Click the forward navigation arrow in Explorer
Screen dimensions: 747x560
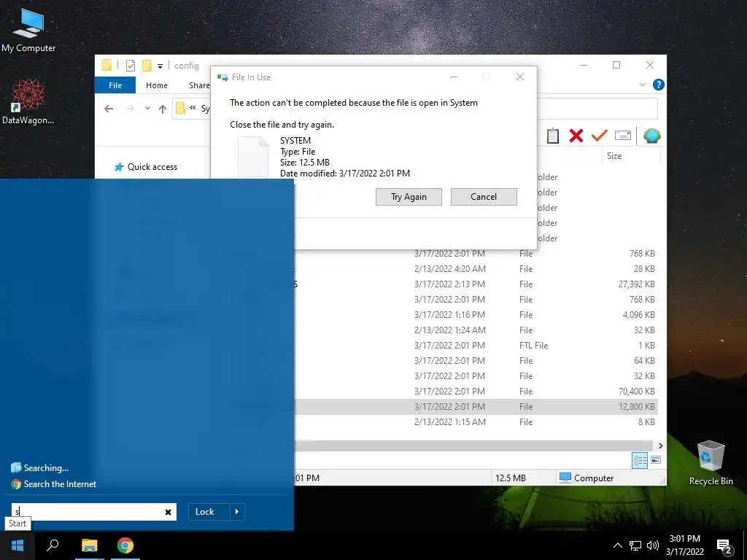click(130, 109)
